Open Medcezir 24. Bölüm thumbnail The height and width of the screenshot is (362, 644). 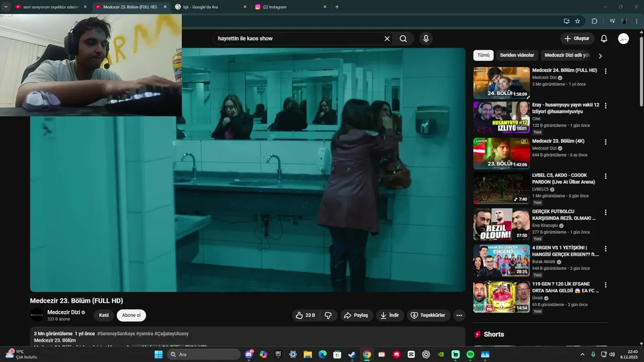pos(501,83)
